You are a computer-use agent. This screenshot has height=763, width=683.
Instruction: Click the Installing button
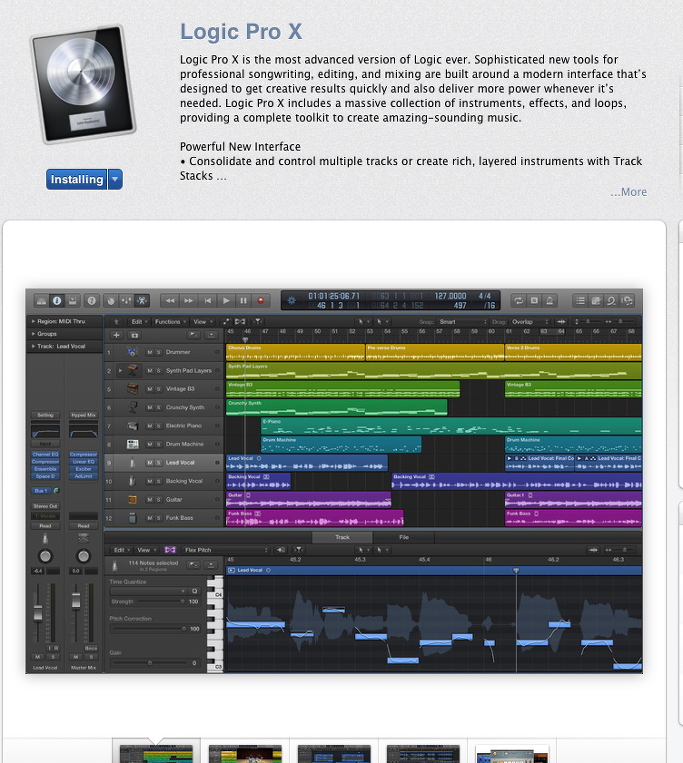click(77, 180)
